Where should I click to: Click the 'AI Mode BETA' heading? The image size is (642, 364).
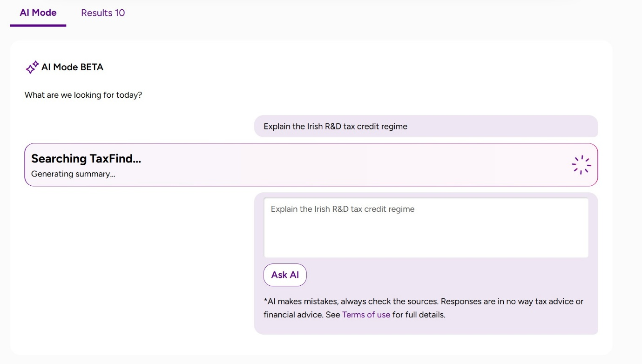72,67
